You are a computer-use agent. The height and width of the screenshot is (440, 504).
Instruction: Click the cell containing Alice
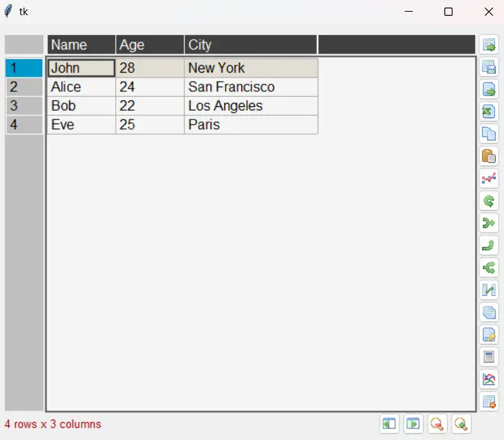tap(82, 87)
